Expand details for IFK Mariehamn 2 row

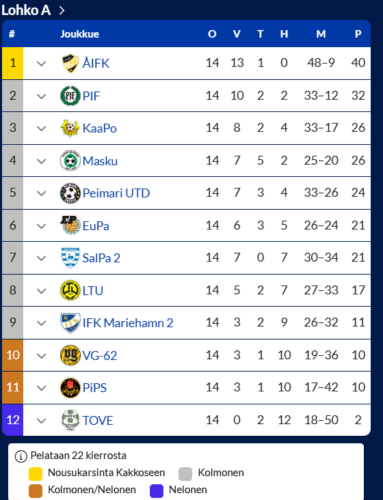pyautogui.click(x=41, y=323)
